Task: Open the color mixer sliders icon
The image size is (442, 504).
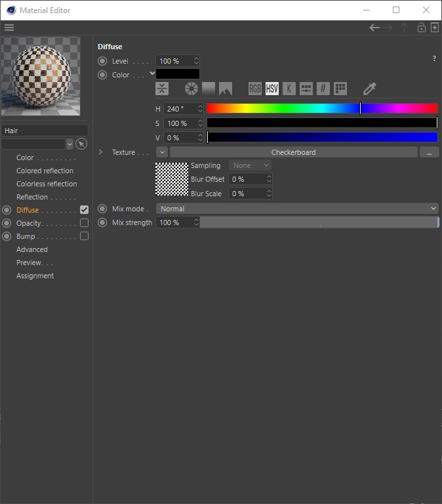Action: click(306, 89)
